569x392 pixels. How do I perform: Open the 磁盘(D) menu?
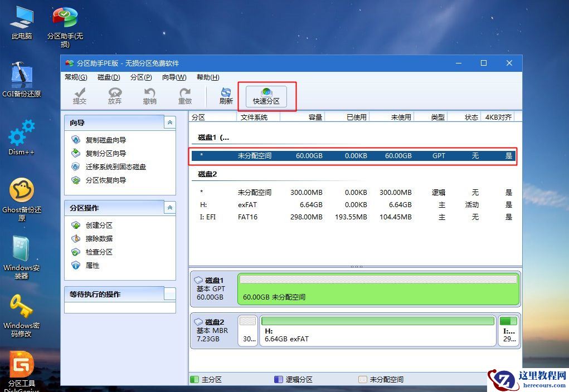click(108, 77)
